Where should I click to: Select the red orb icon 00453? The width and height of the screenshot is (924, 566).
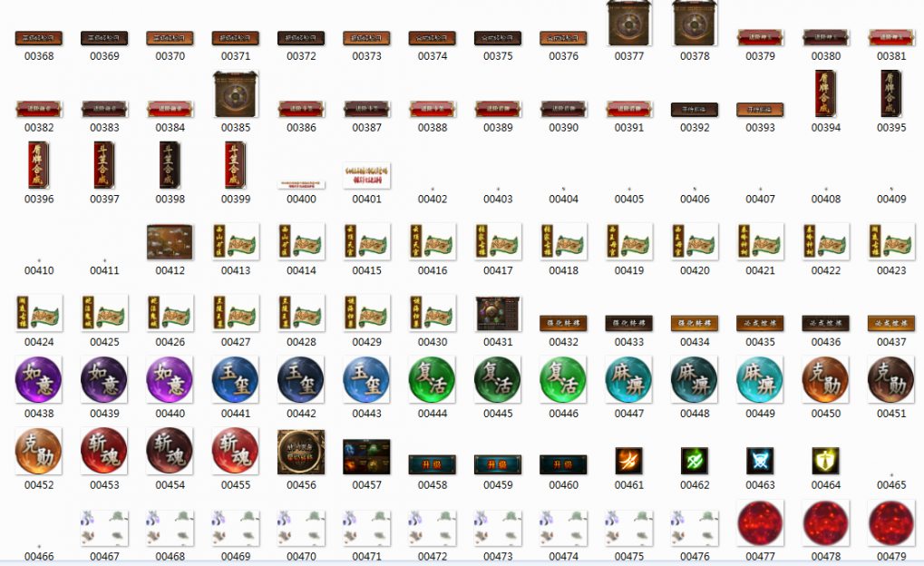[104, 451]
